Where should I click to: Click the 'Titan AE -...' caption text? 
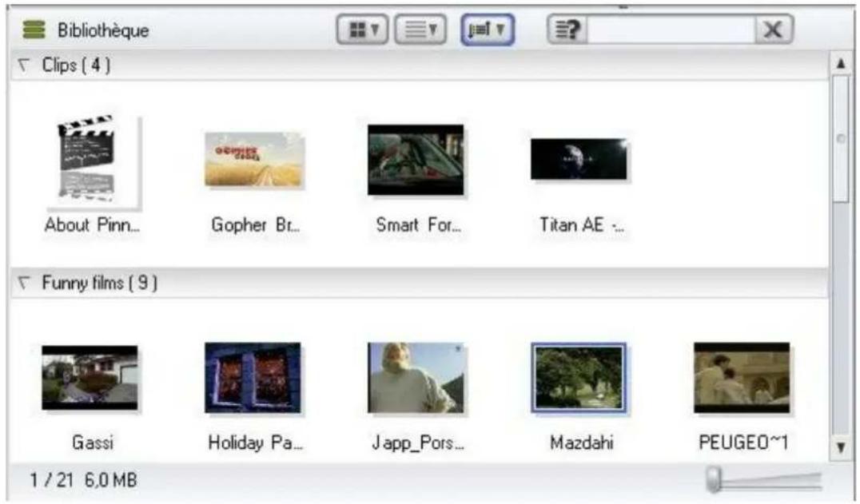coord(581,224)
